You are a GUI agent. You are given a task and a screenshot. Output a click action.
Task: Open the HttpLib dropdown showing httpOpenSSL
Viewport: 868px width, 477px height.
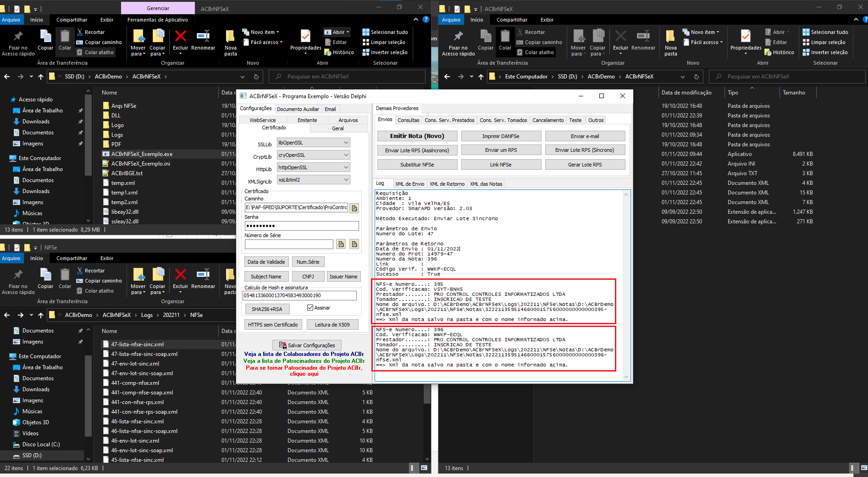point(314,167)
